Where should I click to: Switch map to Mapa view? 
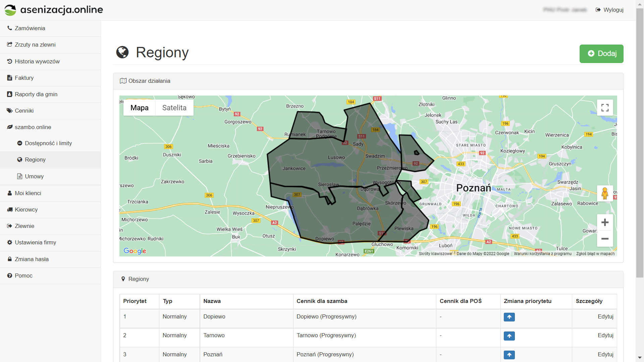click(x=140, y=108)
